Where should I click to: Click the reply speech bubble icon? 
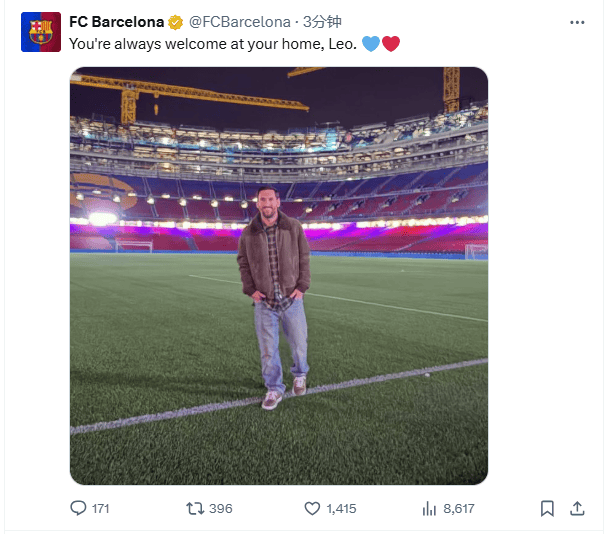point(78,508)
